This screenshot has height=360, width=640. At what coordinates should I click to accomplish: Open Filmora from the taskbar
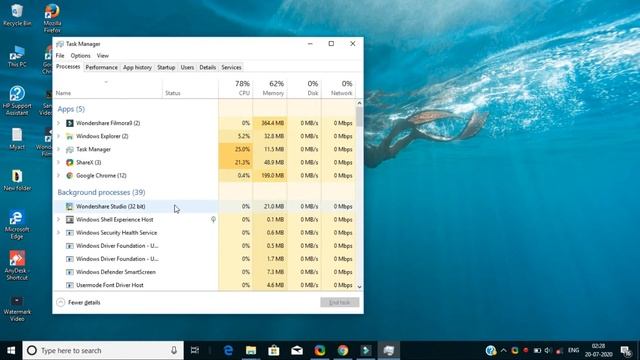(366, 350)
